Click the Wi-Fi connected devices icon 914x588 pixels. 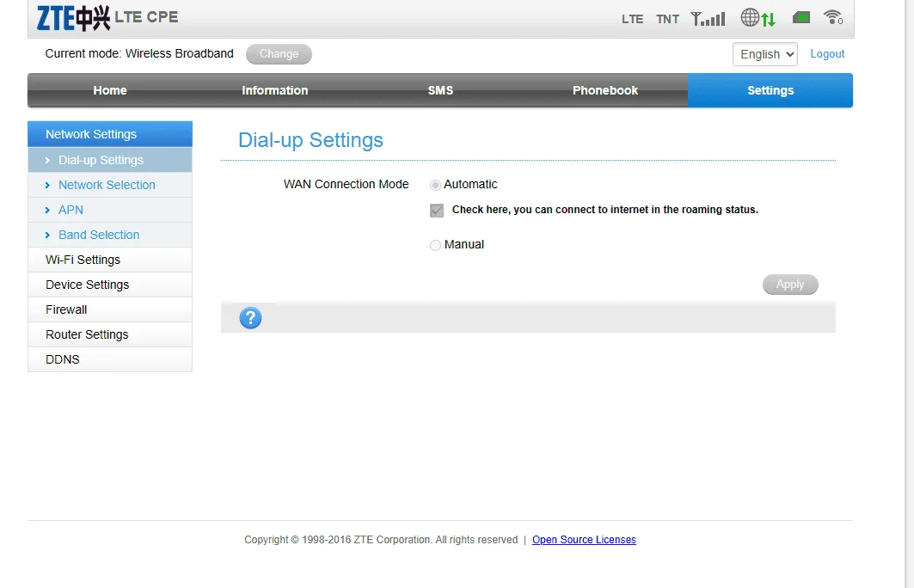tap(833, 17)
